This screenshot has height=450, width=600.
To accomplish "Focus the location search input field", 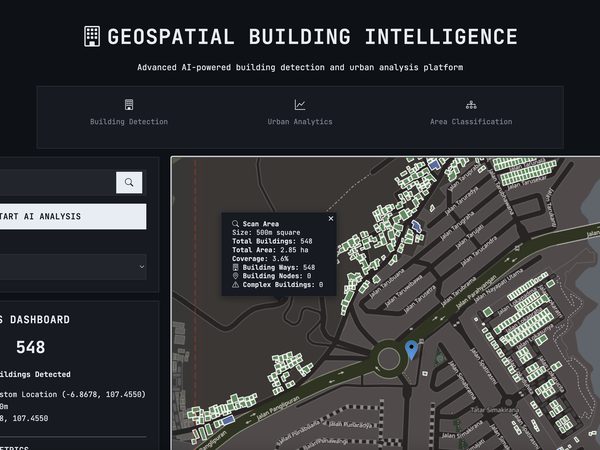I will point(57,183).
